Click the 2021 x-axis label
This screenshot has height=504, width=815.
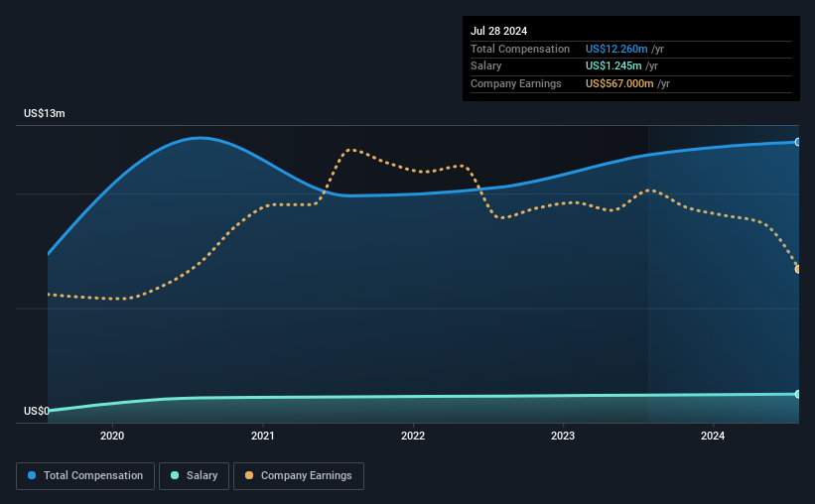click(262, 436)
